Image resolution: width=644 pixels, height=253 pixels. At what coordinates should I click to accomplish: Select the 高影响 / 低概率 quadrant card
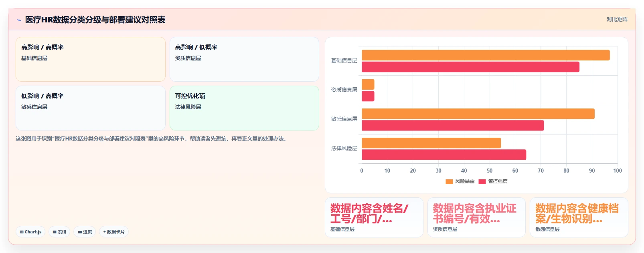click(x=244, y=59)
